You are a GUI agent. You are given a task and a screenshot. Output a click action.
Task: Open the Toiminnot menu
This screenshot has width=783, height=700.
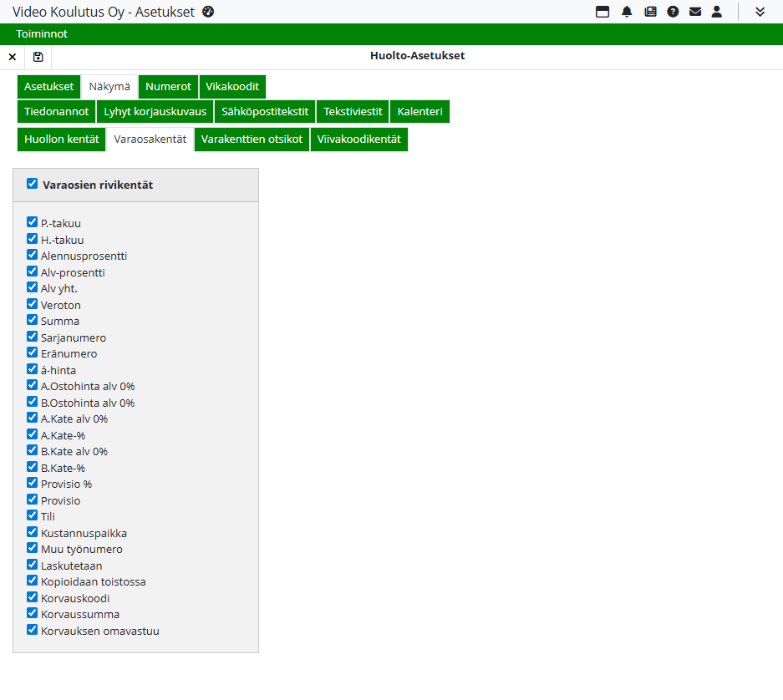42,34
